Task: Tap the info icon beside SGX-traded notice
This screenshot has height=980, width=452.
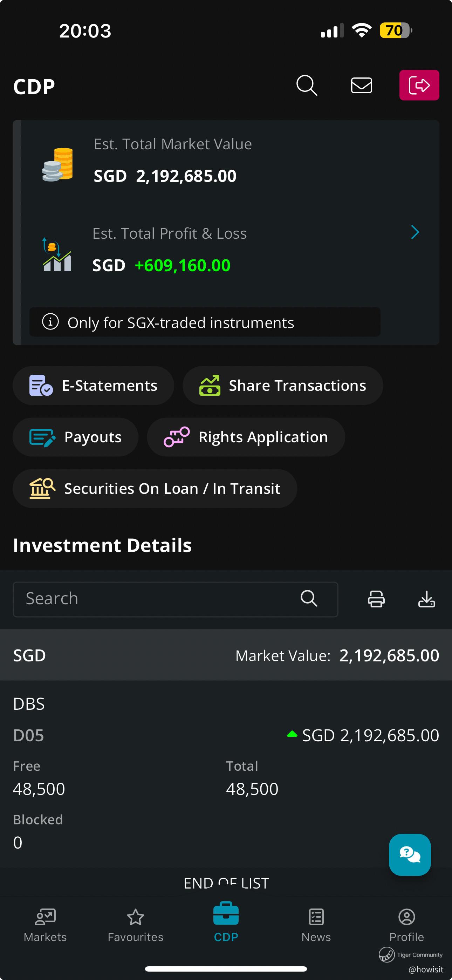Action: (50, 322)
